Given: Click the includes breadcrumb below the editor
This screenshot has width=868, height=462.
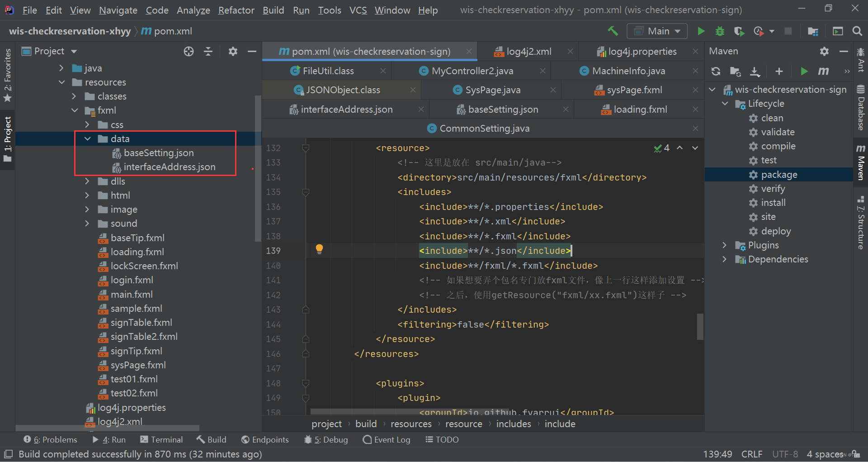Looking at the screenshot, I should click(514, 424).
